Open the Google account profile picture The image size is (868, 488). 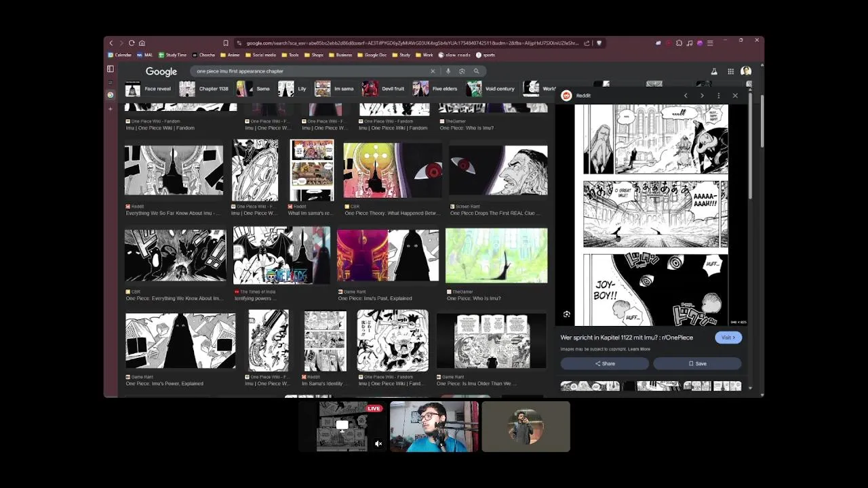click(746, 71)
